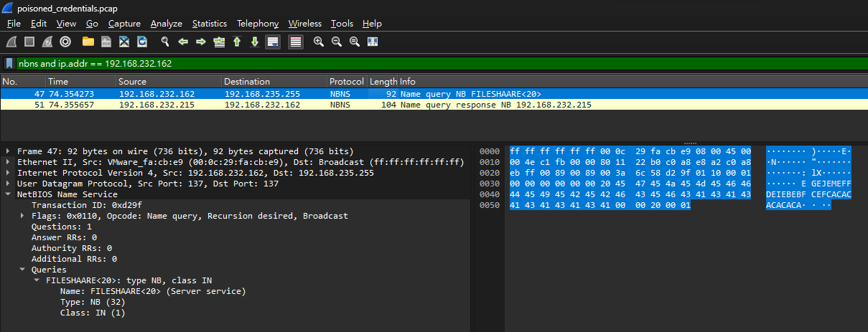Screen dimensions: 868x332
Task: Open the Go menu
Action: [x=92, y=24]
